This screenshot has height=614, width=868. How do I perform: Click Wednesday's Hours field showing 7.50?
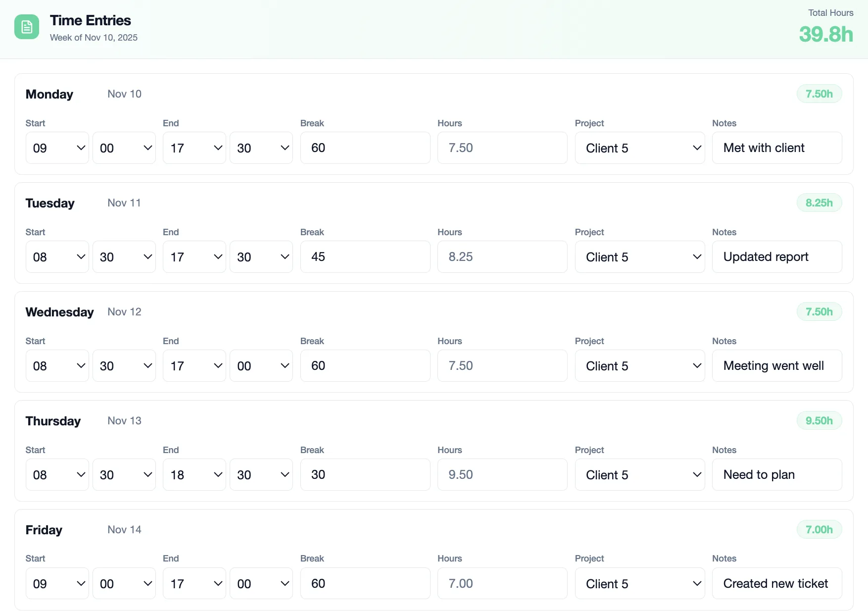(x=502, y=366)
